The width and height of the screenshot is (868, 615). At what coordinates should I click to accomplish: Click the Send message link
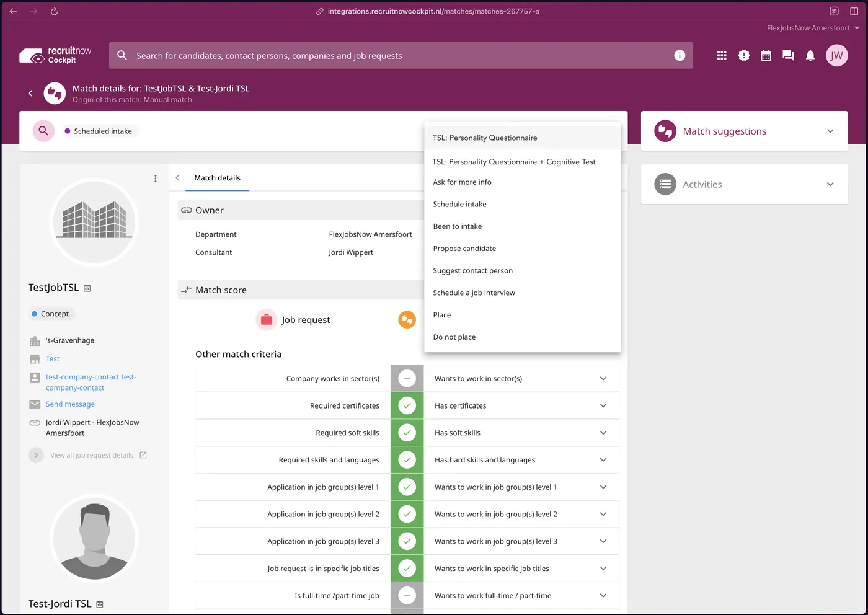pyautogui.click(x=70, y=404)
